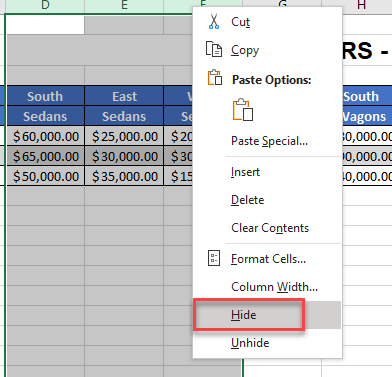Screen dimensions: 392x377
Task: Select the $35,000.00 cell
Action: pos(124,176)
